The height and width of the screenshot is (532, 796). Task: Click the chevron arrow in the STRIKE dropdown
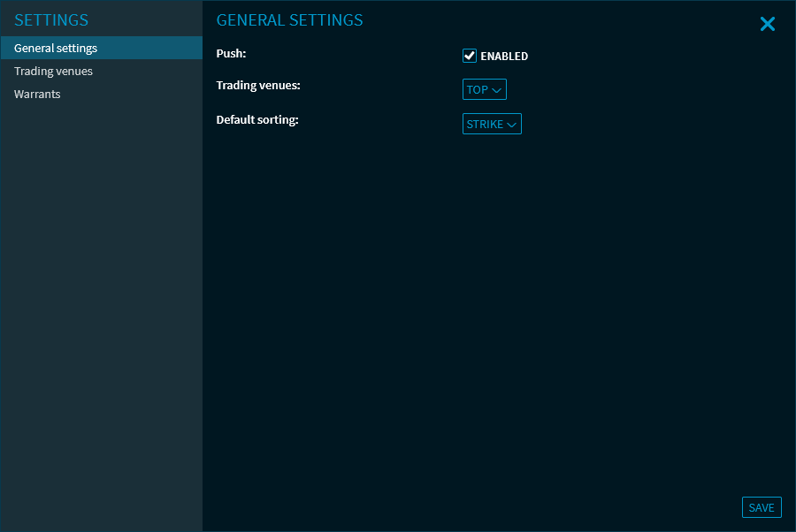click(511, 125)
